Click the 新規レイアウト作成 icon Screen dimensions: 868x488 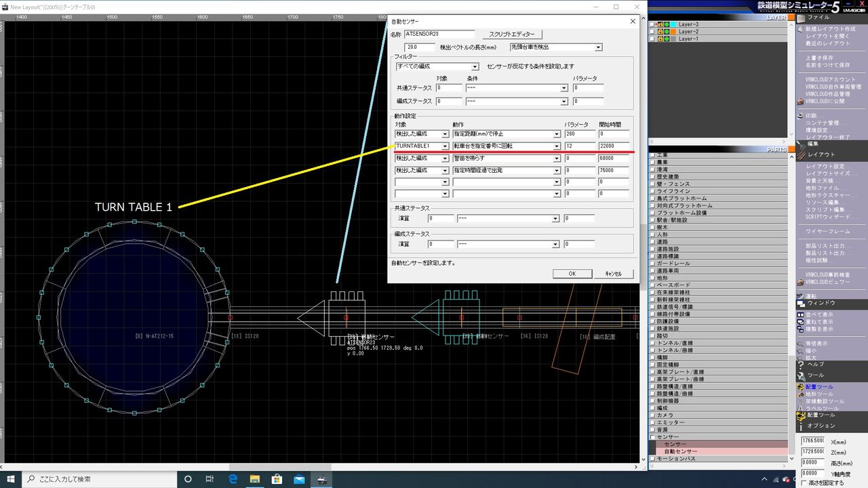click(x=801, y=29)
